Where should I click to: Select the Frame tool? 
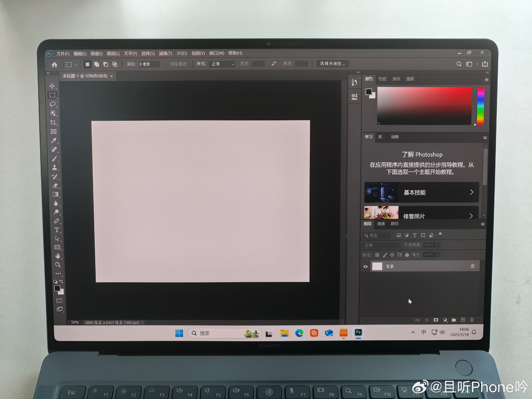coord(53,131)
